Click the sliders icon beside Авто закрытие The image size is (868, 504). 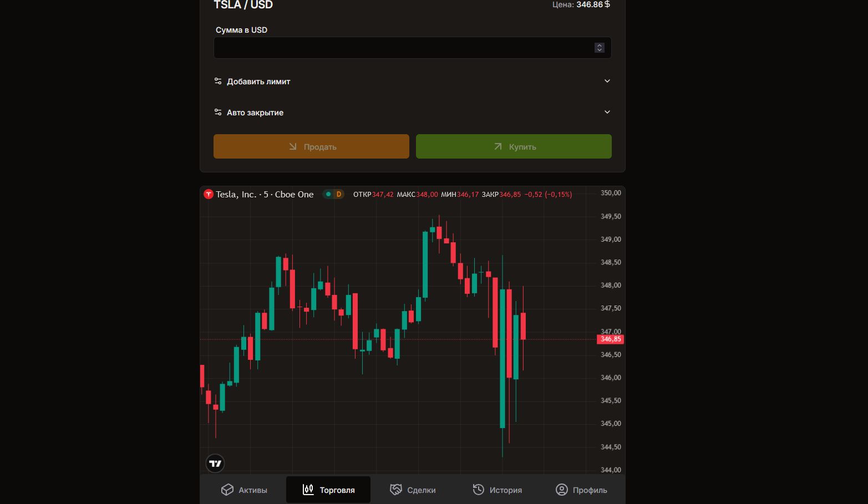click(x=218, y=112)
